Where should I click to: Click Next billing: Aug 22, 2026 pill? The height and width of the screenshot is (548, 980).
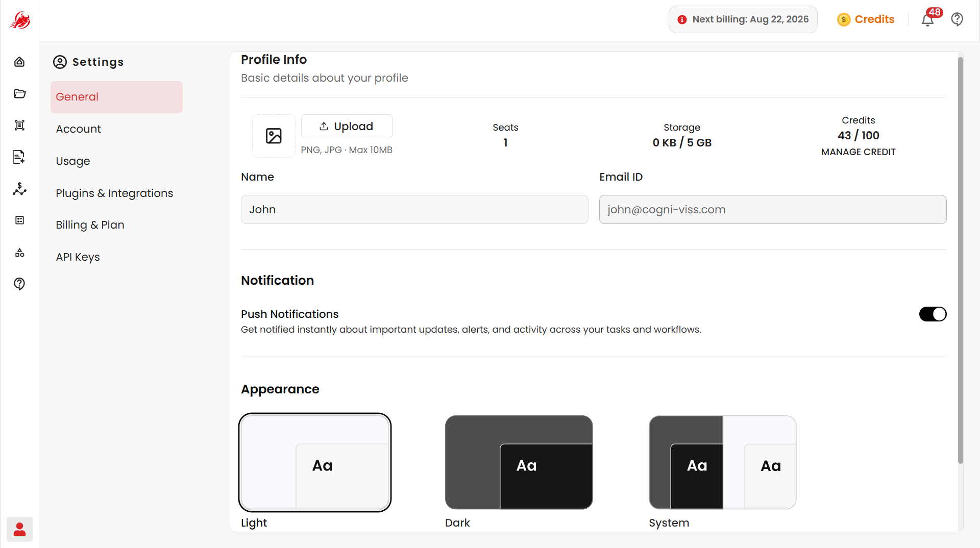tap(743, 19)
